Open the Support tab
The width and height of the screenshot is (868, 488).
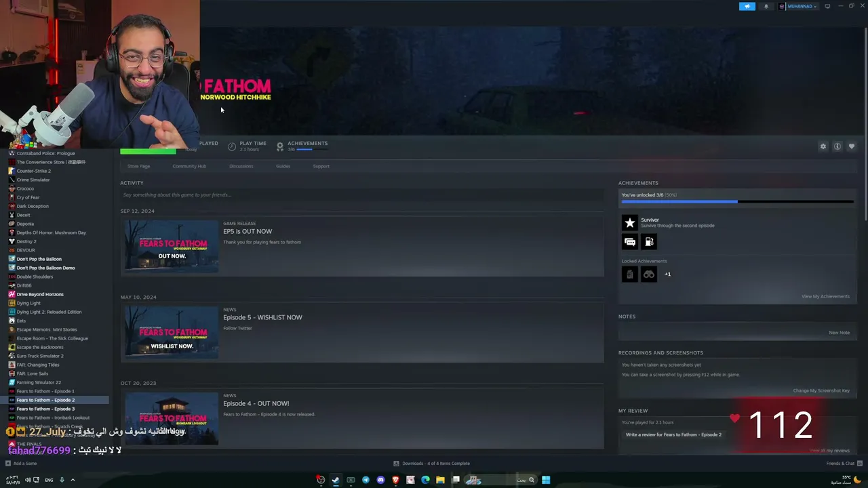321,166
